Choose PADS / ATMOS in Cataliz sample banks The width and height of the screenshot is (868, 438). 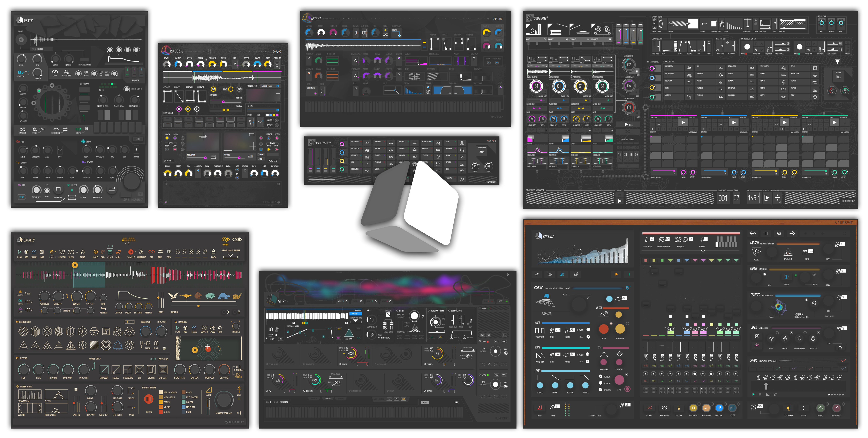point(168,392)
